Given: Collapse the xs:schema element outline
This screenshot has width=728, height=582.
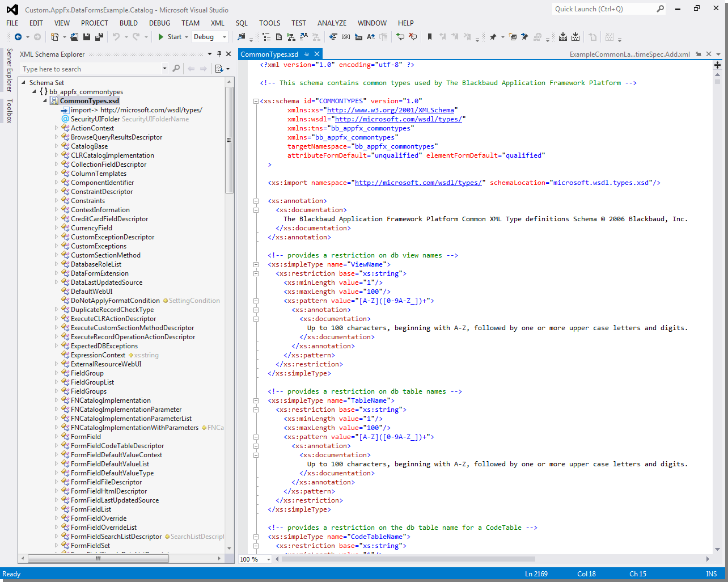Looking at the screenshot, I should (x=256, y=101).
